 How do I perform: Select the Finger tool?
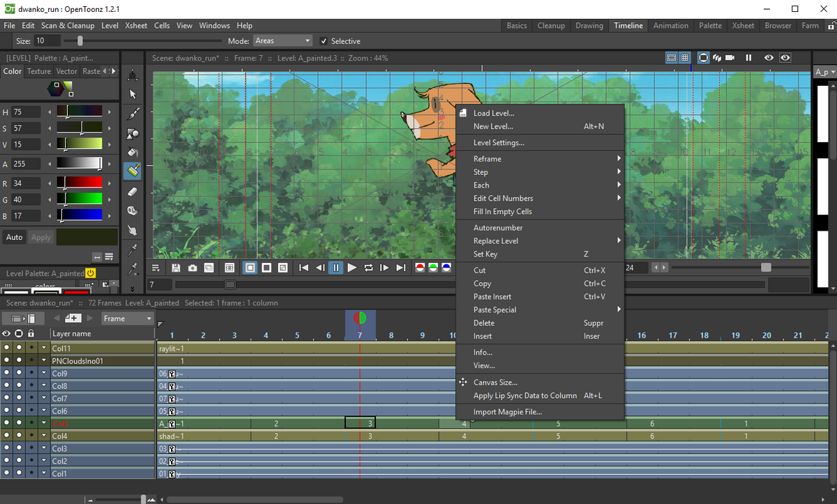pyautogui.click(x=133, y=230)
